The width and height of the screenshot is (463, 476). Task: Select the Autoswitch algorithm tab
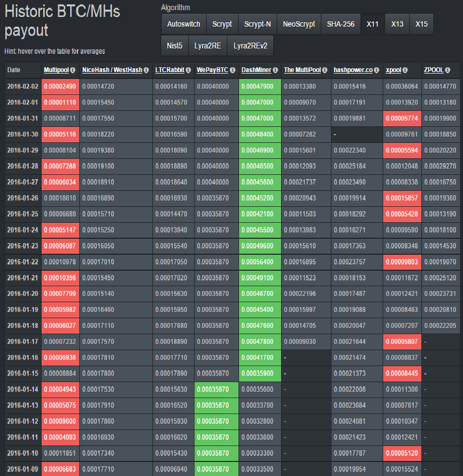184,24
